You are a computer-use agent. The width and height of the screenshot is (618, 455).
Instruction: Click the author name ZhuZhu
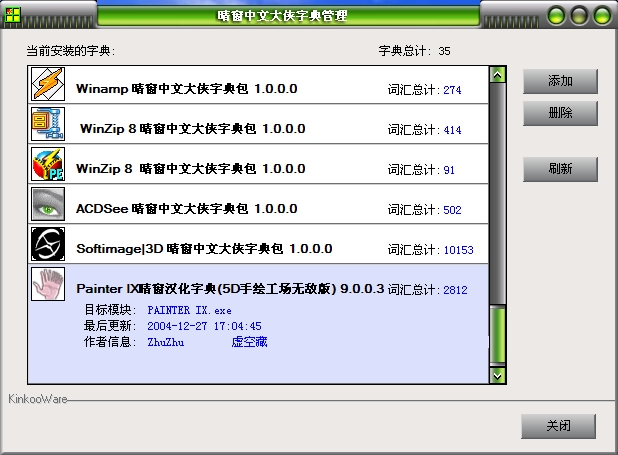(166, 342)
